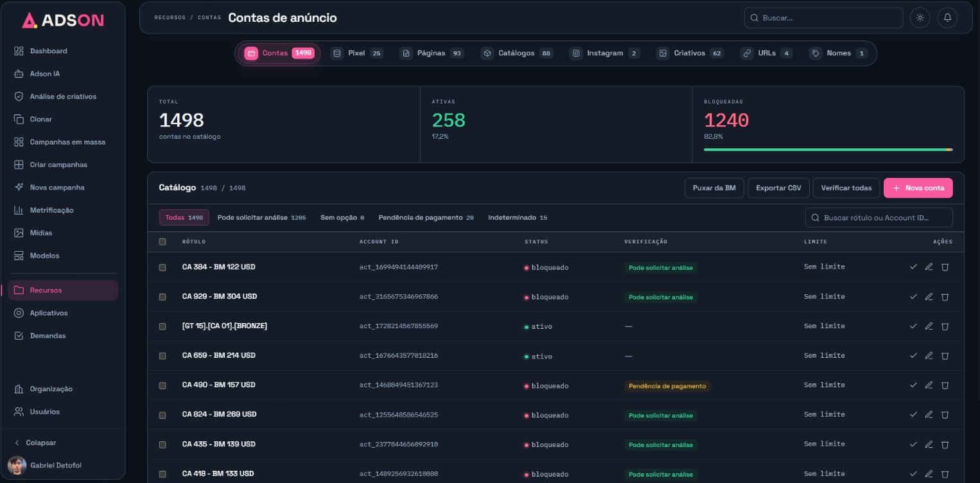This screenshot has width=980, height=483.
Task: Tick checkbox for [GT 15].[CA 01].[BRONZE]
Action: tap(162, 326)
